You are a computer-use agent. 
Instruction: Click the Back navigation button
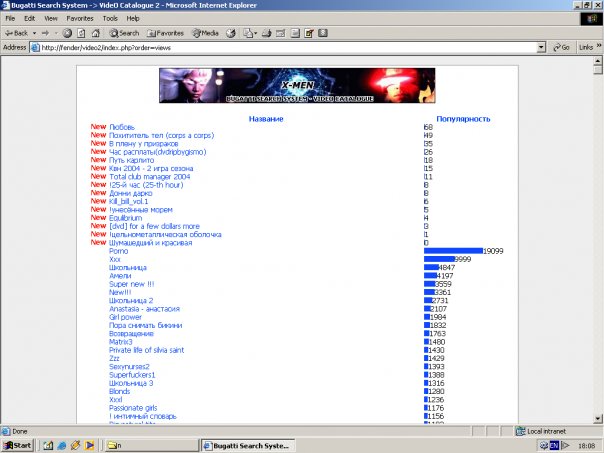[20, 32]
